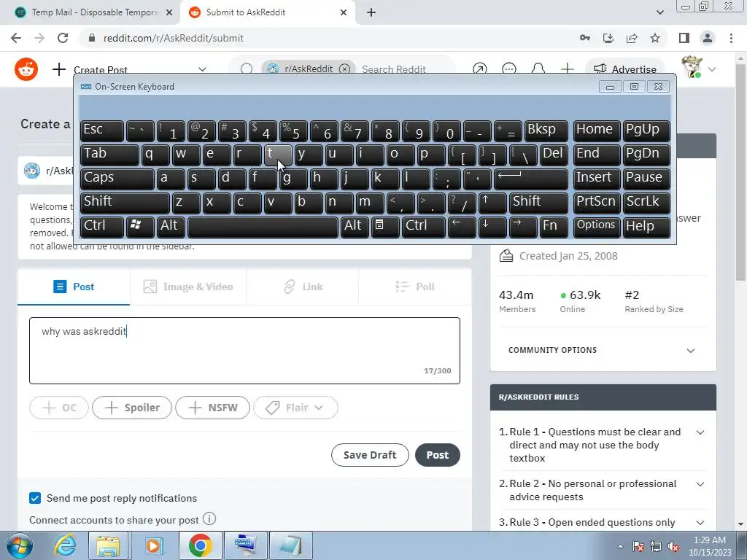Click the share page icon in address bar

click(632, 38)
